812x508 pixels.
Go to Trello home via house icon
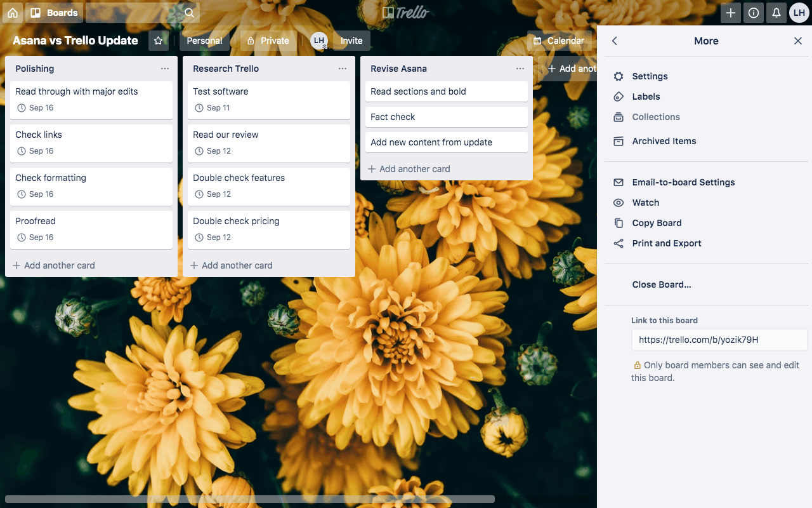13,13
